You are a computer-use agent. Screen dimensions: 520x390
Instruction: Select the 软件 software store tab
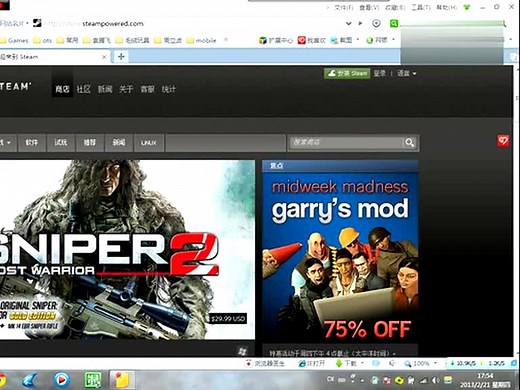(32, 143)
